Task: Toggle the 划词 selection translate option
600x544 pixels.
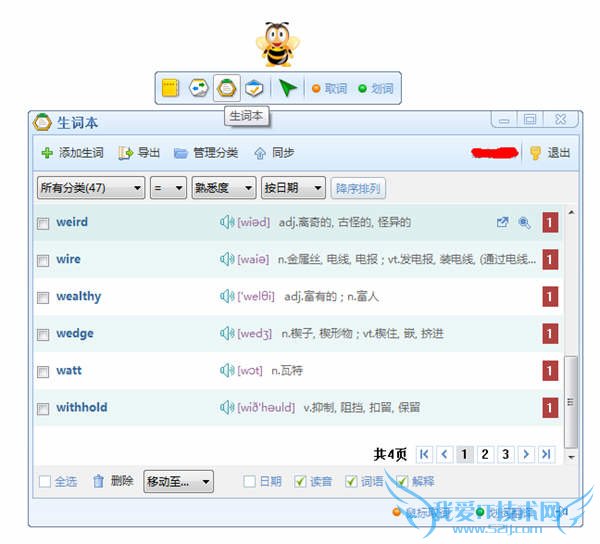Action: pos(376,89)
